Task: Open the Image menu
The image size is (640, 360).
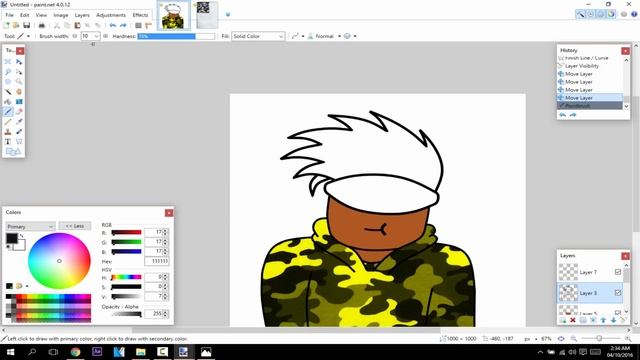Action: point(60,15)
